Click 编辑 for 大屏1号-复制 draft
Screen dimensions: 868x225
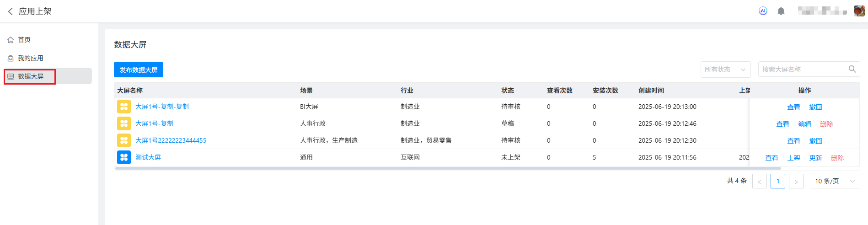click(804, 124)
